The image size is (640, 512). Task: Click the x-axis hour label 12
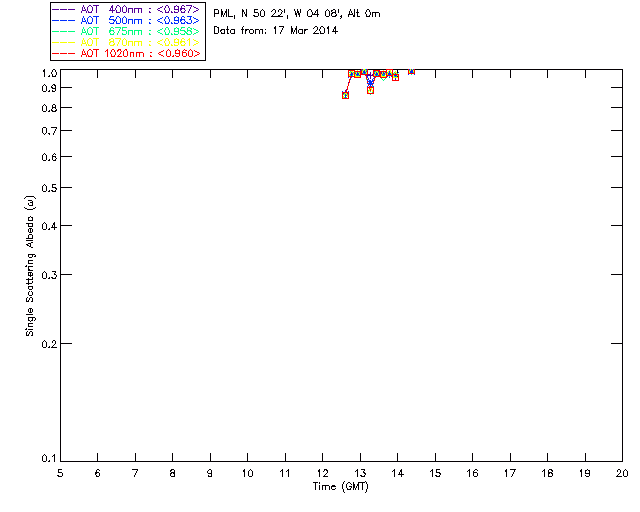[x=322, y=473]
